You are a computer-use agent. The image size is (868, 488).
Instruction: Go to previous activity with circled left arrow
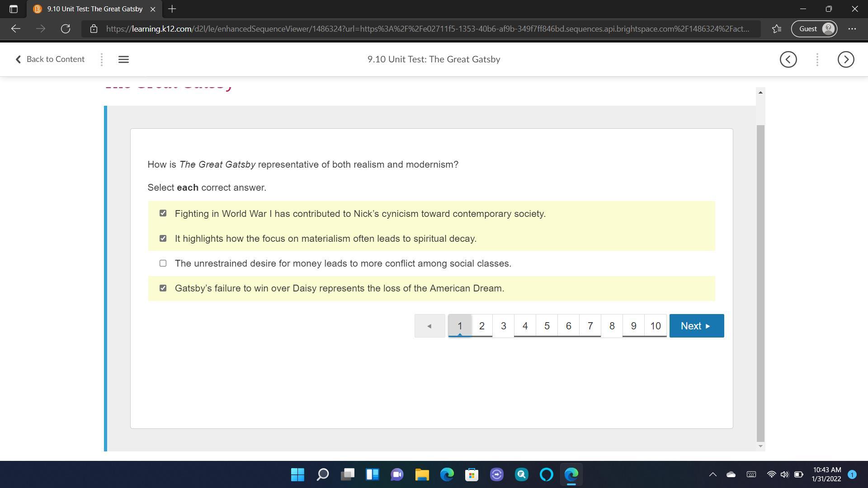[788, 59]
